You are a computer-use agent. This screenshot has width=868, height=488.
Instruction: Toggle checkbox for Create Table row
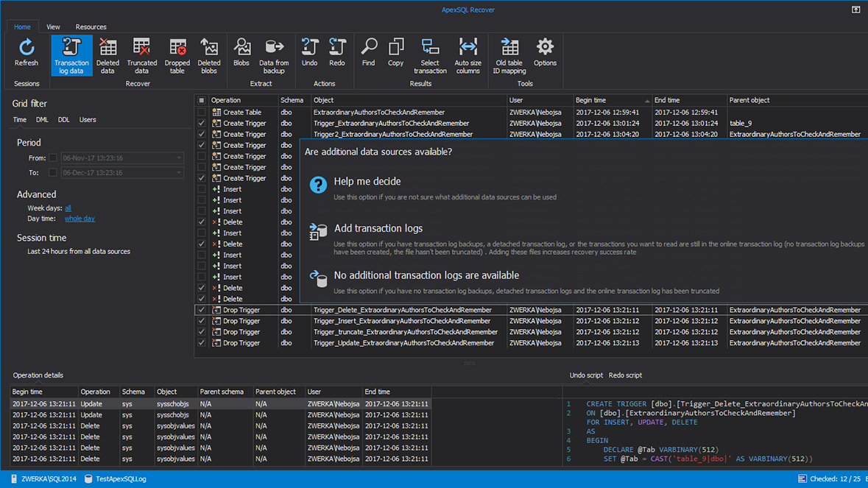202,113
